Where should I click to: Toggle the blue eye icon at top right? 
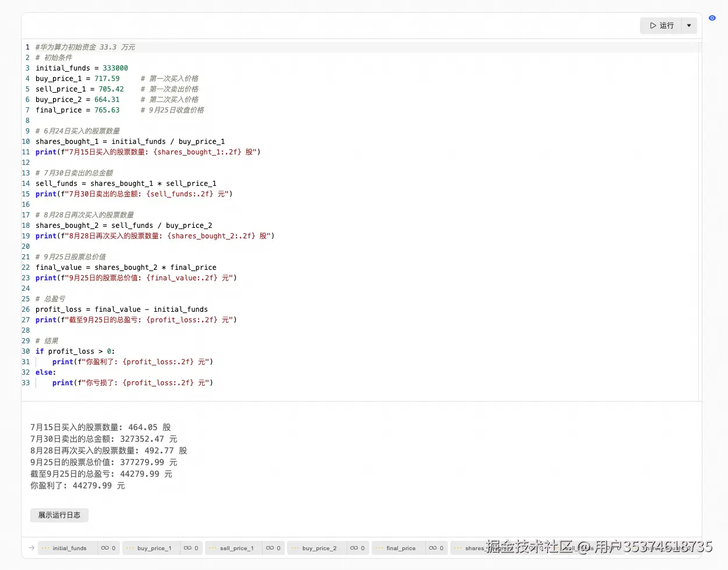(712, 18)
